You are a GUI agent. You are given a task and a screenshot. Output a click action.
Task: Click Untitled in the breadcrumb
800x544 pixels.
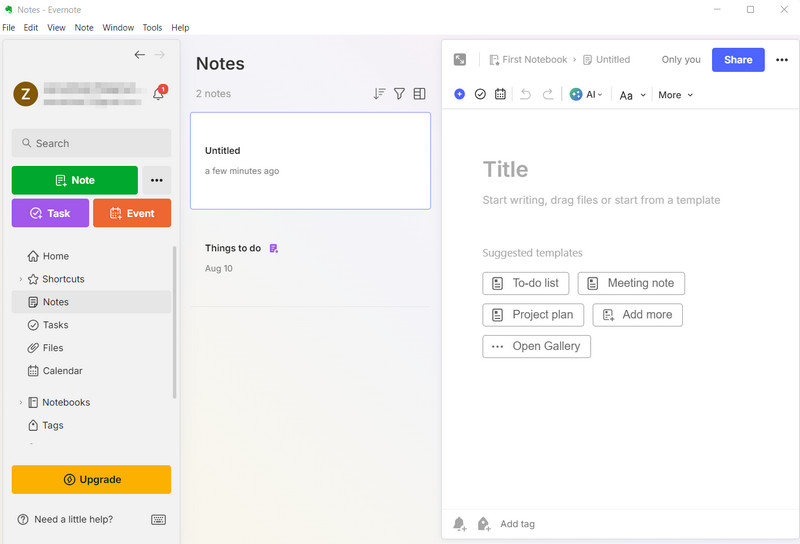point(607,60)
